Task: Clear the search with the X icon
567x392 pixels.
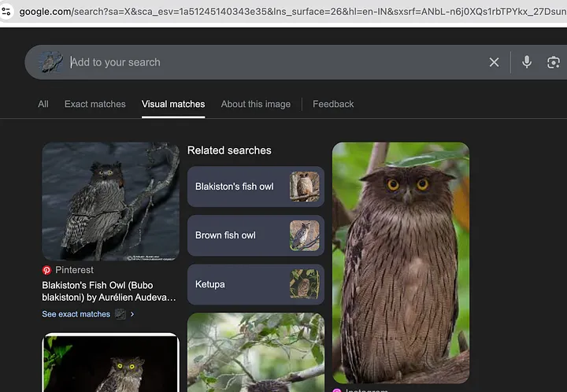Action: pos(494,62)
